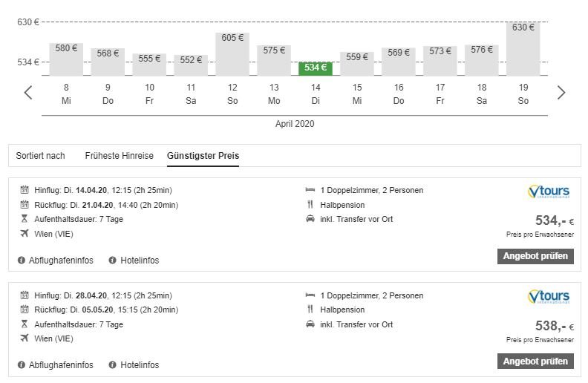588x383 pixels.
Task: Click info icon beside second Abflughafeninfos
Action: (x=21, y=365)
